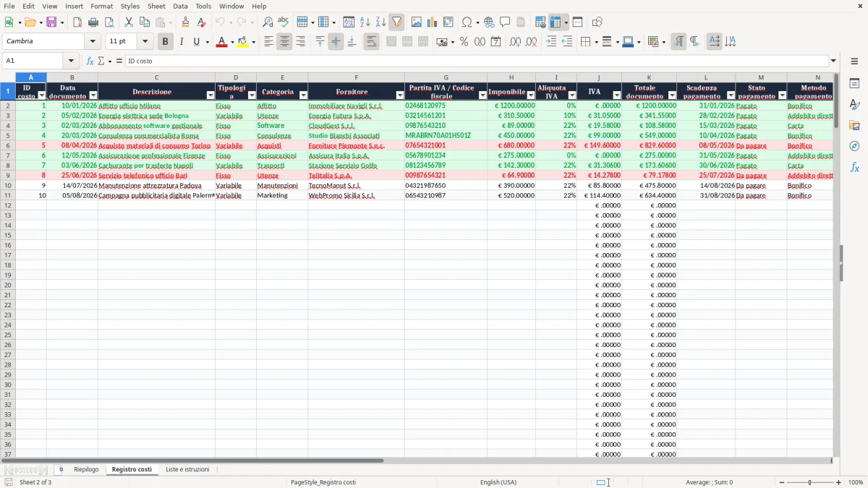Open the Descrizione column filter dropdown
The width and height of the screenshot is (868, 488).
coord(210,95)
